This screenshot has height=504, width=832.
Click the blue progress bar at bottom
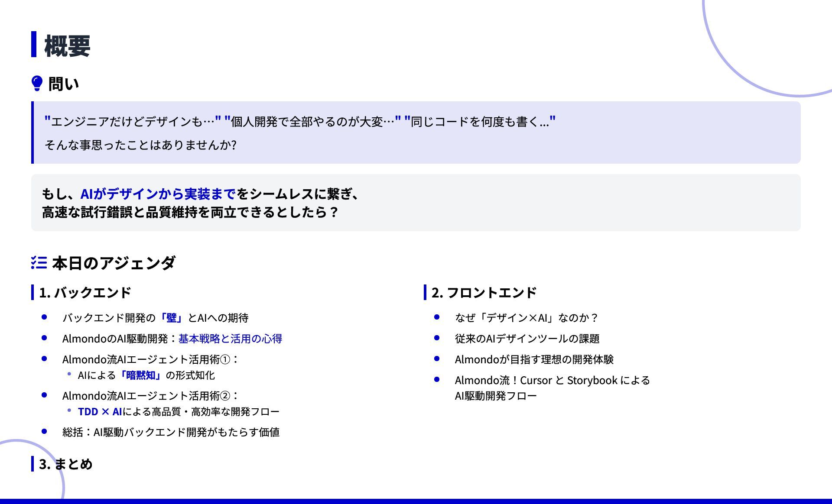pyautogui.click(x=416, y=501)
